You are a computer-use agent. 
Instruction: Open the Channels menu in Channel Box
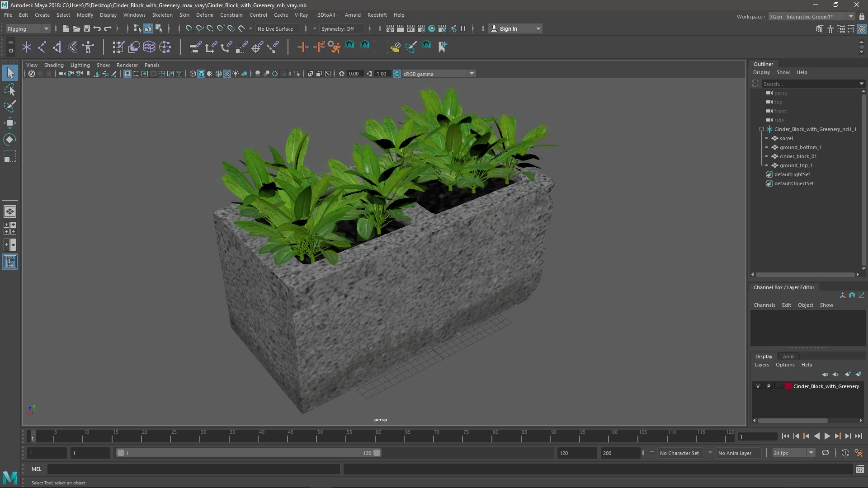764,305
